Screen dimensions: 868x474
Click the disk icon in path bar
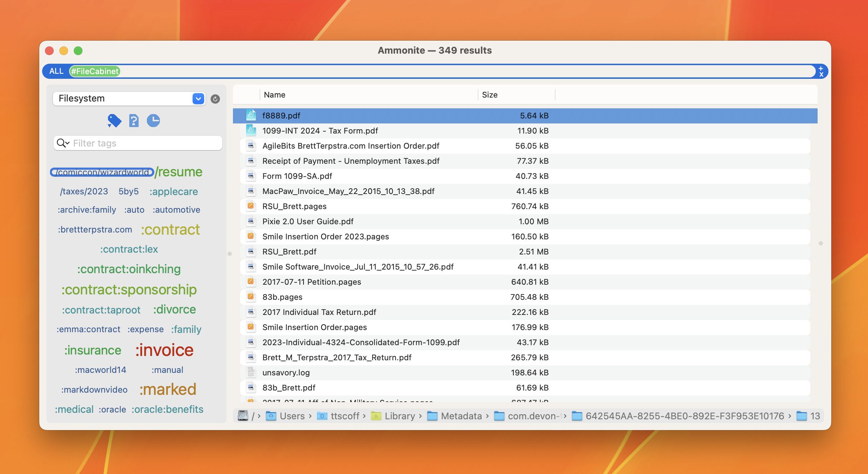point(243,416)
